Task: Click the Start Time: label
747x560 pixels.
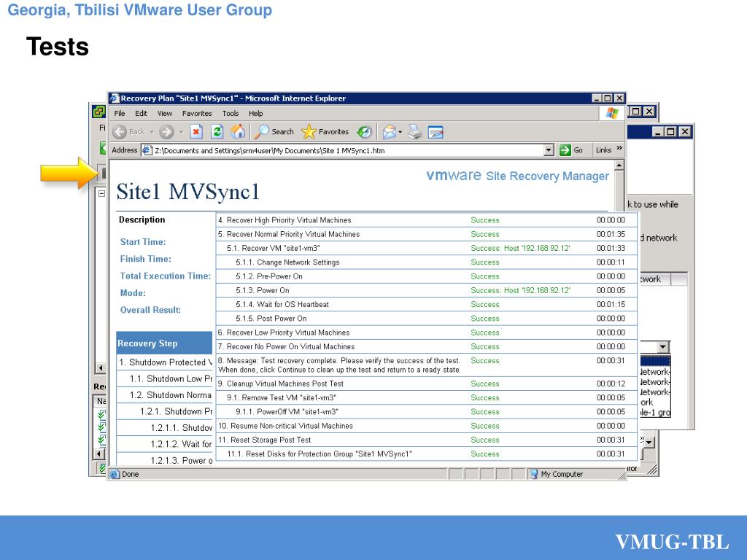Action: click(143, 242)
